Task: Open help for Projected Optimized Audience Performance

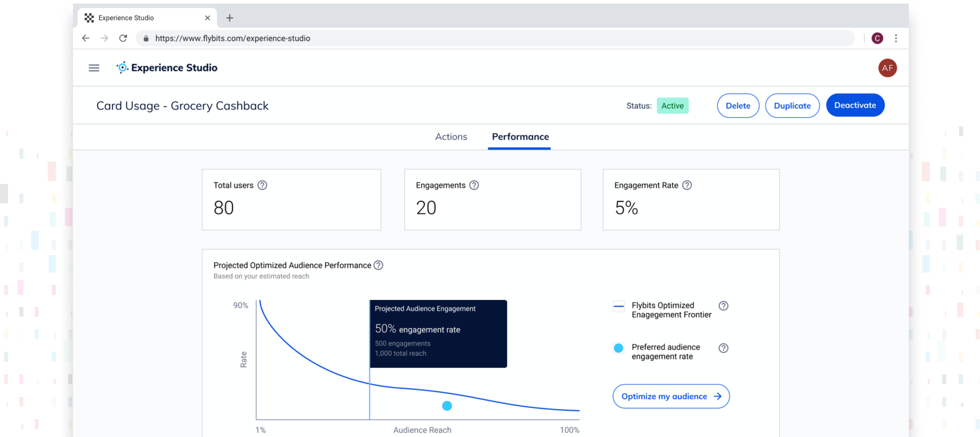Action: (x=378, y=265)
